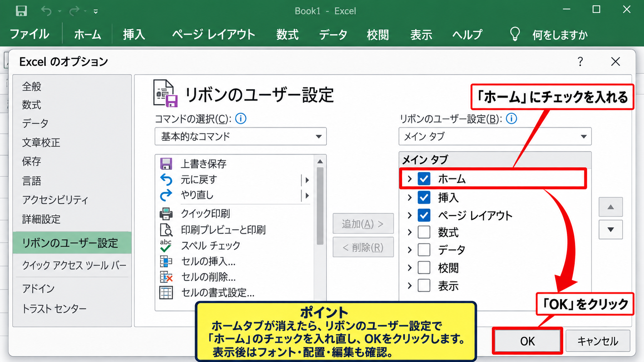Expand the ホーム tab tree node
The image size is (644, 362).
click(x=410, y=179)
